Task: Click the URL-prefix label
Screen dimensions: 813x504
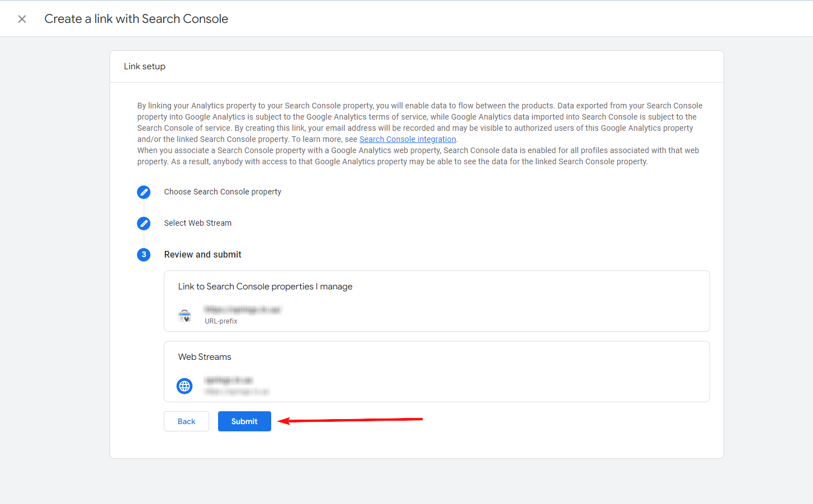Action: pyautogui.click(x=221, y=321)
